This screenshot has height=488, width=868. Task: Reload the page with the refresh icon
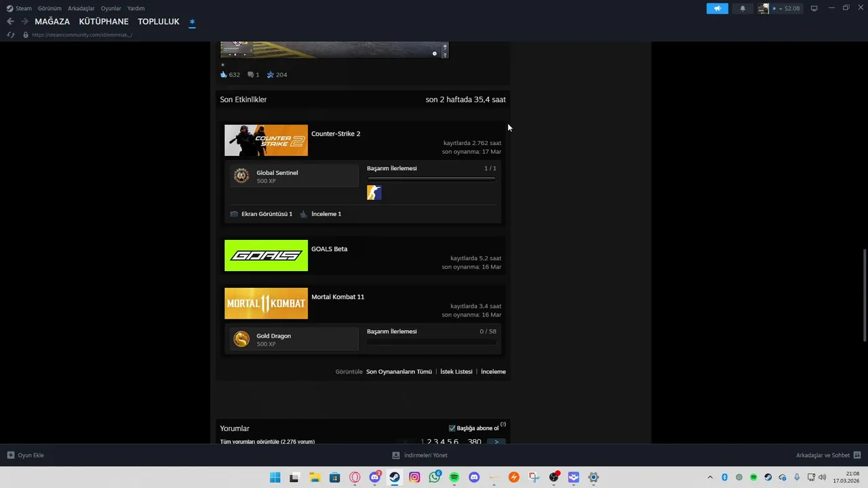11,35
